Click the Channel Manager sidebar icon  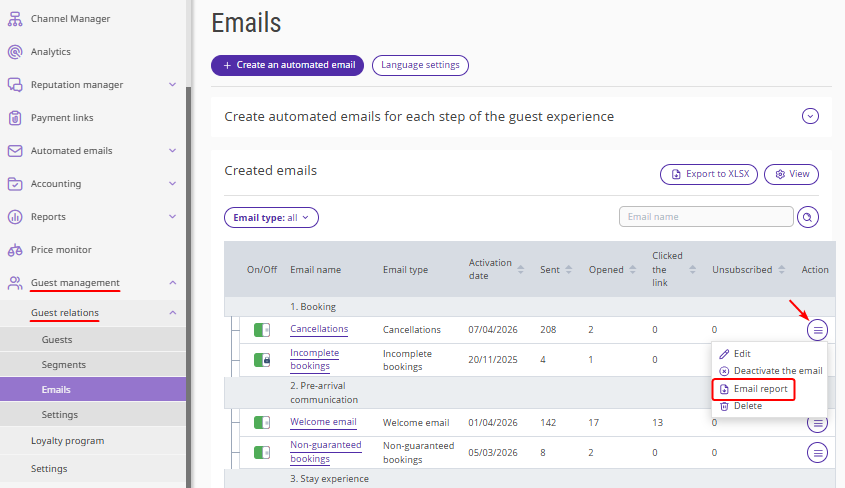pos(15,19)
